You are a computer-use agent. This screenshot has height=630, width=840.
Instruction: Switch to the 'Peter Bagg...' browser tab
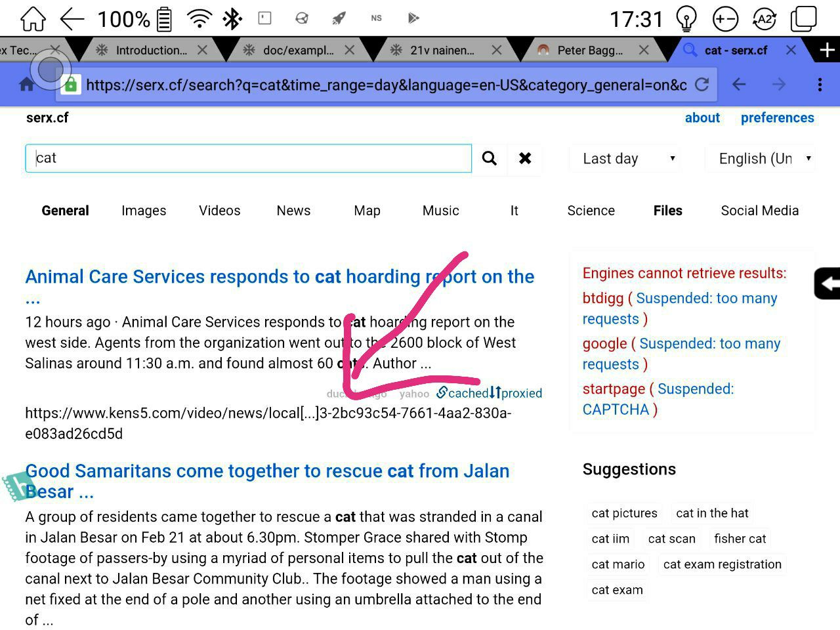589,49
